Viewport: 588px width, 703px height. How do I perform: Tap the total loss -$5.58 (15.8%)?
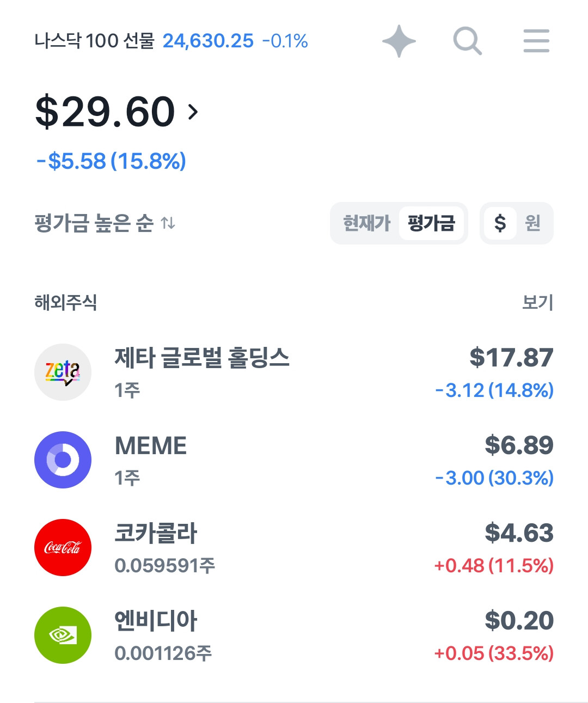pos(111,161)
